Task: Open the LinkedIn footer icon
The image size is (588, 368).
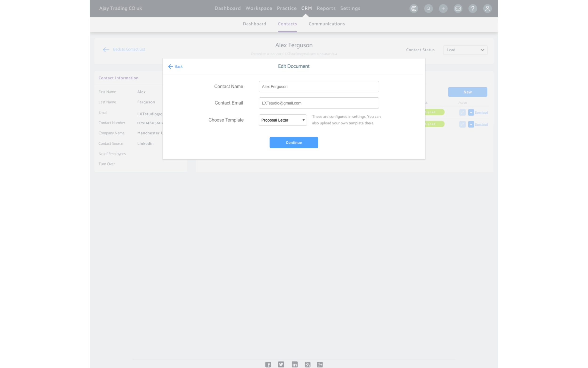Action: pyautogui.click(x=294, y=364)
